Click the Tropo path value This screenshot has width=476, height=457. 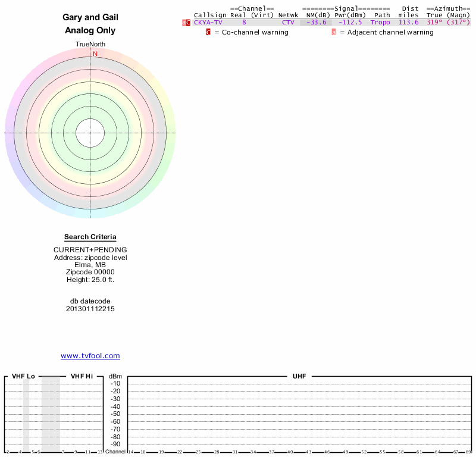click(380, 23)
